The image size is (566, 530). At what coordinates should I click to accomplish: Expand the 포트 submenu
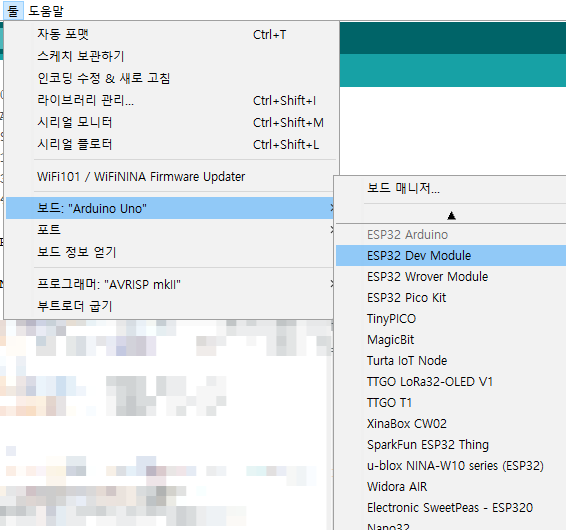[170, 230]
